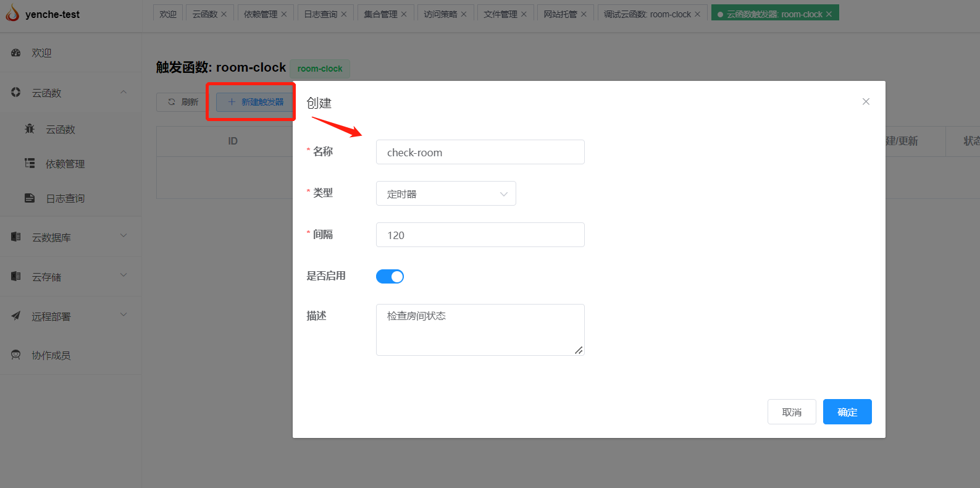Viewport: 980px width, 488px height.
Task: Click the 日志查询 document icon in sidebar
Action: click(x=30, y=198)
